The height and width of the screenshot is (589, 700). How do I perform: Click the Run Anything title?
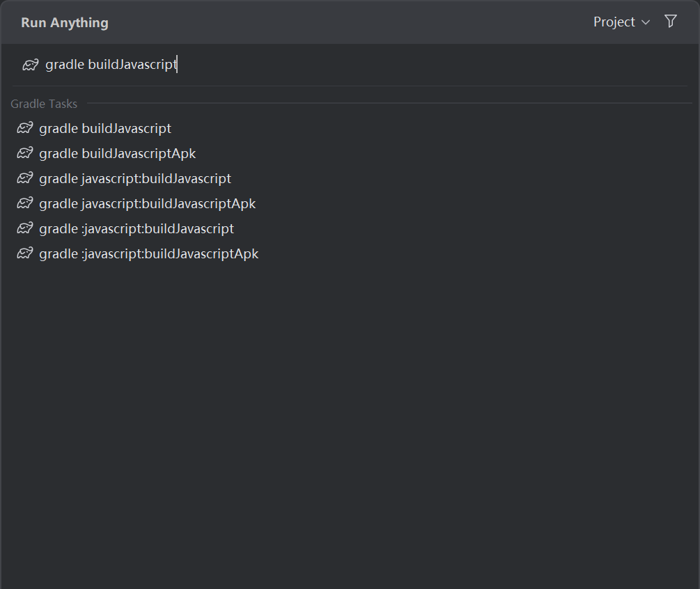(x=64, y=22)
